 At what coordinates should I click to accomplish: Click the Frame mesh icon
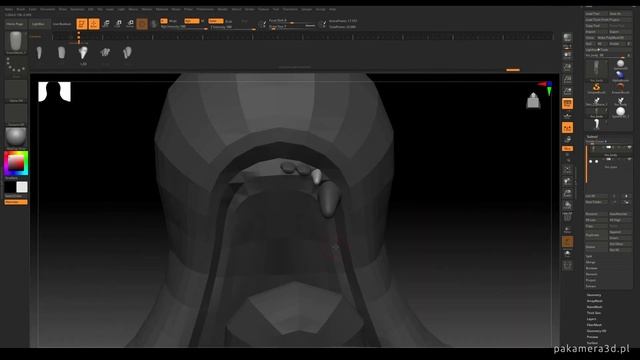tap(567, 169)
